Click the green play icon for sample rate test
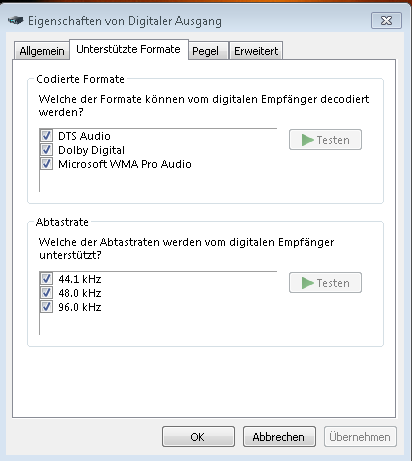Screen dimensions: 412x461 pos(307,283)
